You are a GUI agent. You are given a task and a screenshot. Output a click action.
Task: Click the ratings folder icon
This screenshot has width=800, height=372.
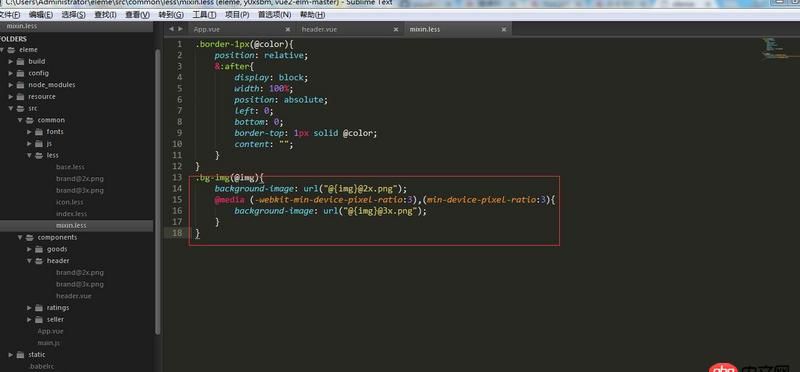(x=39, y=308)
